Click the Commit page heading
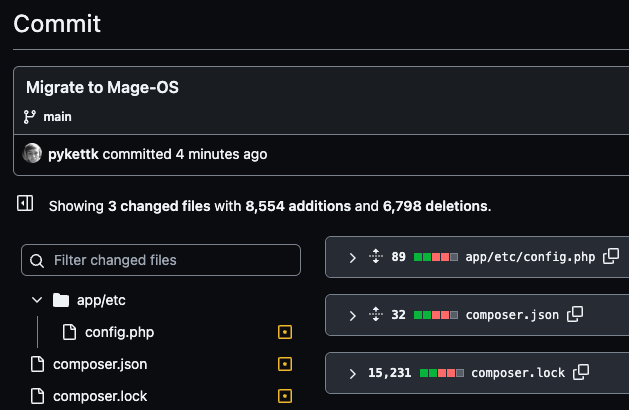The image size is (629, 410). click(x=57, y=24)
